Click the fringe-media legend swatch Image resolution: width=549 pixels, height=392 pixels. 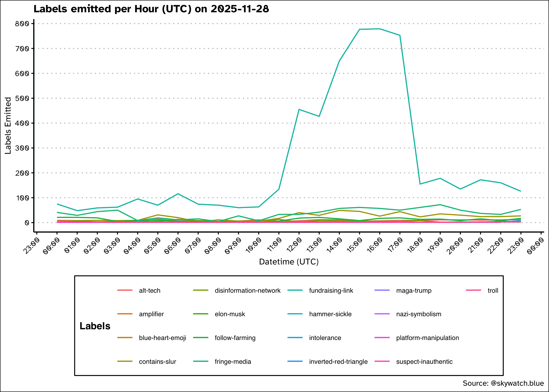click(x=201, y=361)
